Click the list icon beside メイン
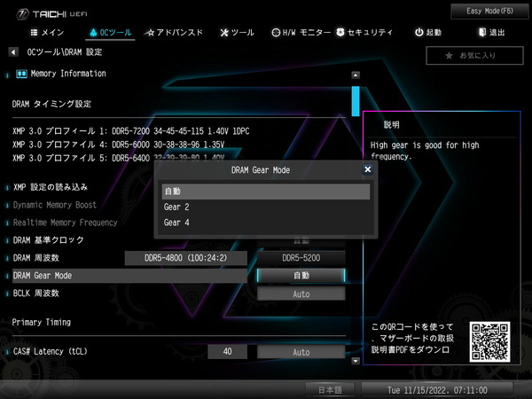This screenshot has width=532, height=399. pos(34,33)
